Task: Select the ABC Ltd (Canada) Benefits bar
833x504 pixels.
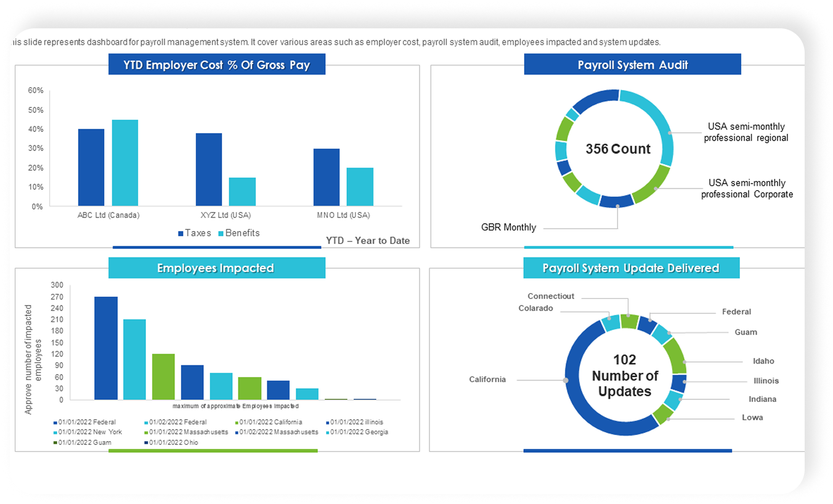Action: (125, 163)
